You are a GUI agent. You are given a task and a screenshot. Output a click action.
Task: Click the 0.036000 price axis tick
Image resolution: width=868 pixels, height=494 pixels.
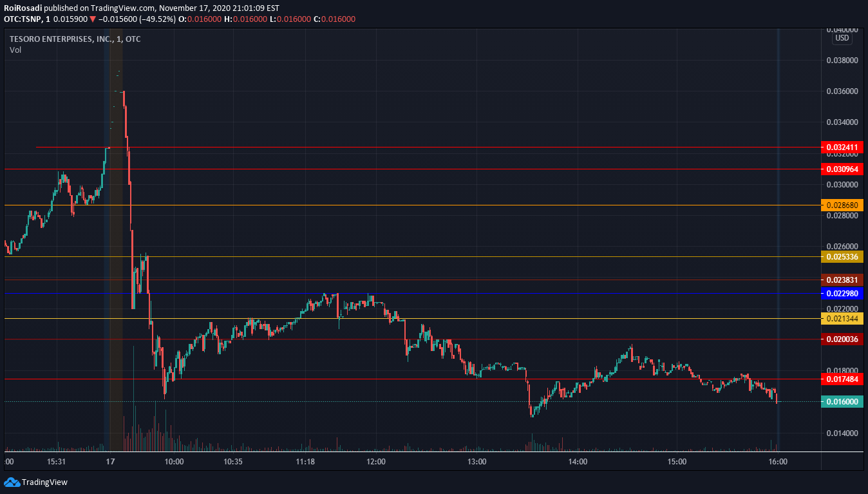[842, 91]
